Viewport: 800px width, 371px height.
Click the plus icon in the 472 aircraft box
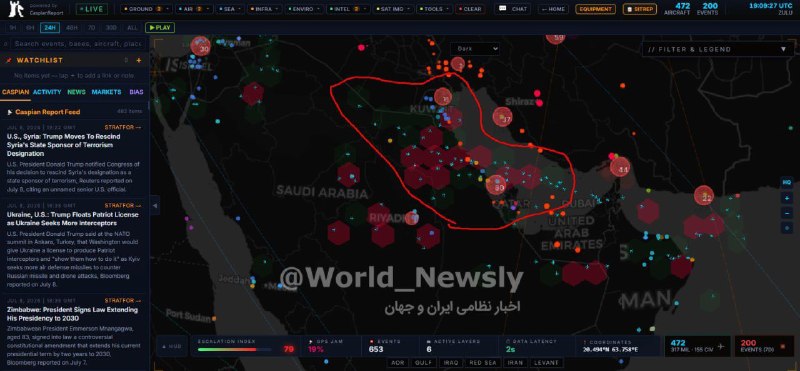point(720,347)
